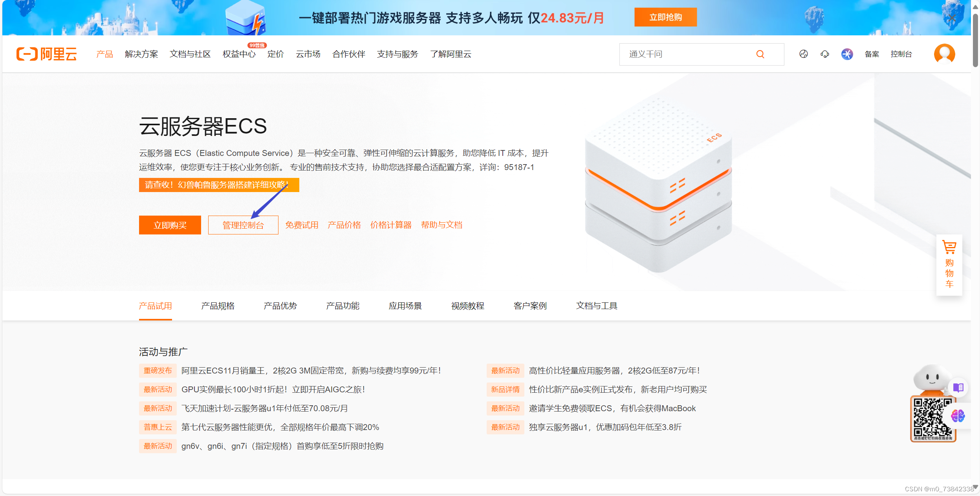
Task: Open the headset customer service icon
Action: [x=824, y=54]
